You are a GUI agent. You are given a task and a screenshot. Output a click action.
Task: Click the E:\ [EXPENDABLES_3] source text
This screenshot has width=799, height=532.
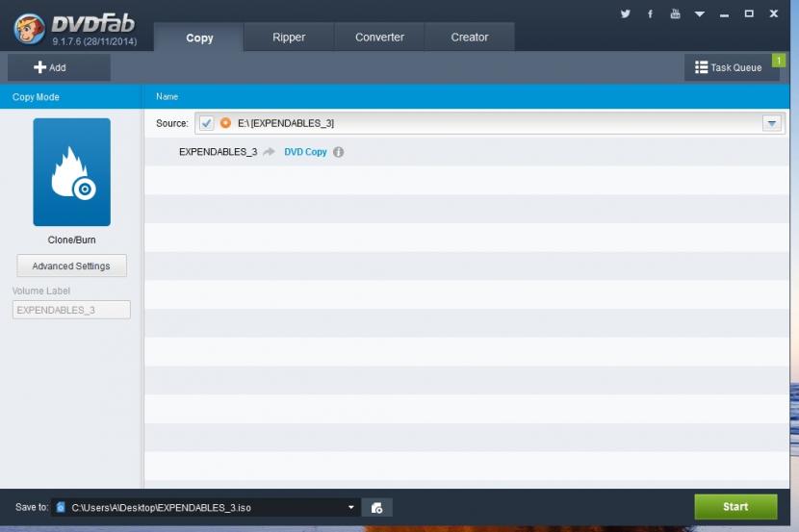(x=286, y=123)
